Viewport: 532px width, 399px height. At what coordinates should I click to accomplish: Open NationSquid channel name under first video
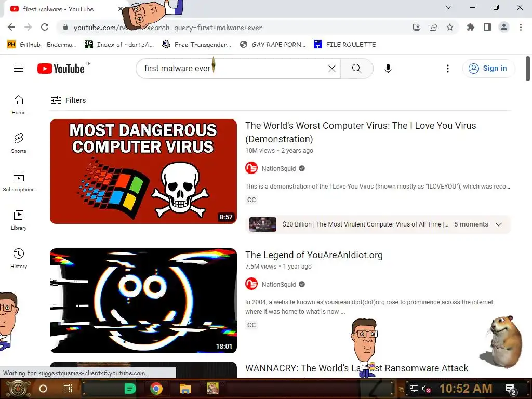pyautogui.click(x=278, y=169)
